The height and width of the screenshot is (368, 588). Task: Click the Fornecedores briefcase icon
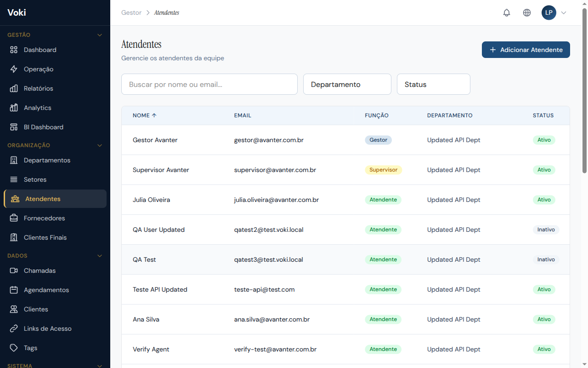click(x=14, y=218)
